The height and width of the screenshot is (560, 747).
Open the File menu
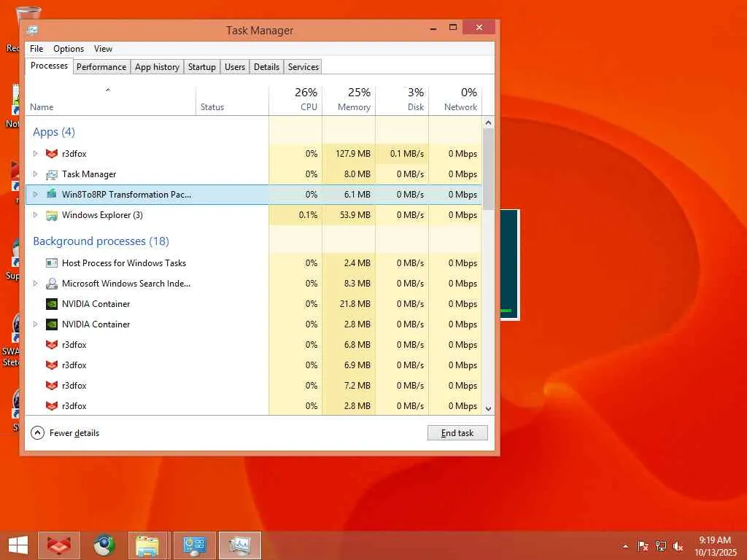click(x=36, y=49)
